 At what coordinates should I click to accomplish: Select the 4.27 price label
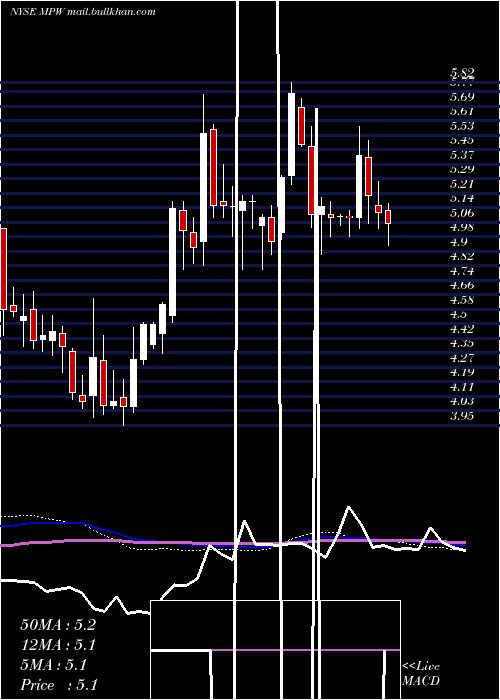coord(462,358)
